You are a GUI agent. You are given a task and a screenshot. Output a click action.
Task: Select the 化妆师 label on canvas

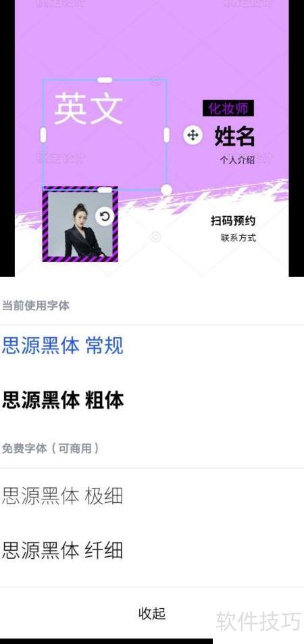(x=228, y=108)
